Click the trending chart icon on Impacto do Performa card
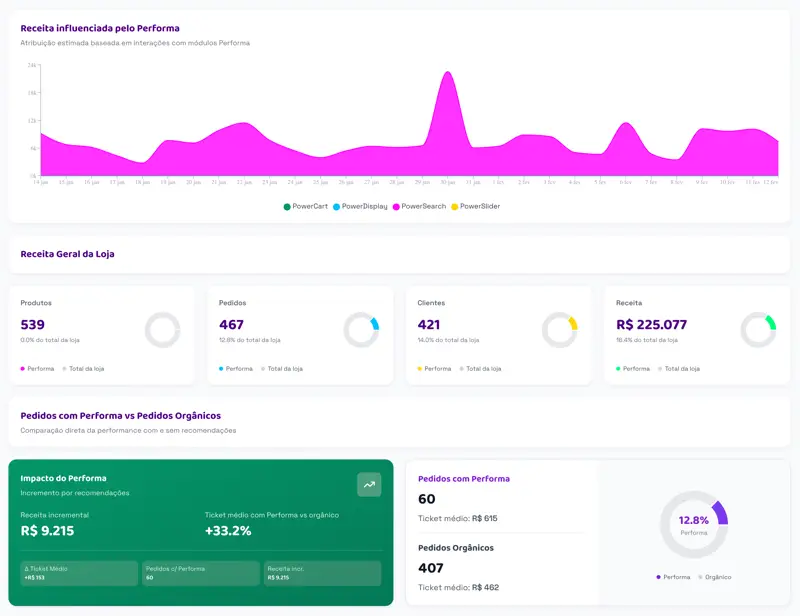Screen dimensions: 800x616 click(x=368, y=484)
